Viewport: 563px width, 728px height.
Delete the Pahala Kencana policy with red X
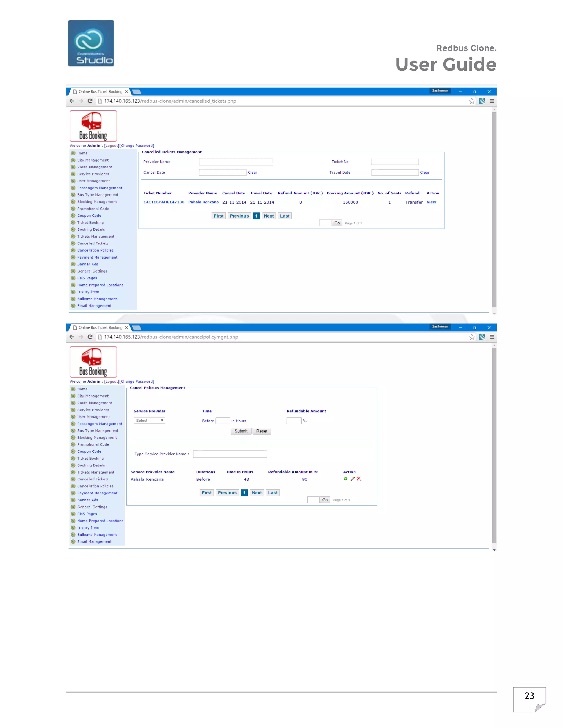[359, 479]
